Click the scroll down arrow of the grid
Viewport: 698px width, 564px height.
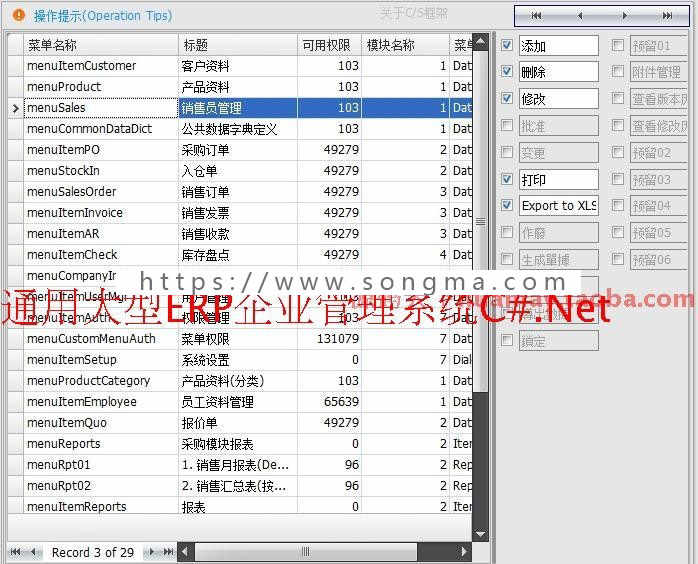pyautogui.click(x=480, y=533)
